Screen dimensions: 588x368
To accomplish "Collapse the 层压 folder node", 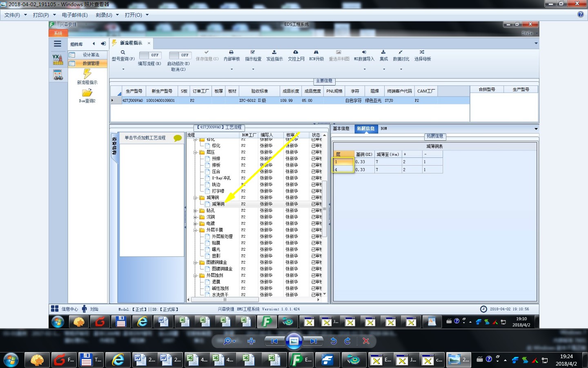I will (x=196, y=152).
